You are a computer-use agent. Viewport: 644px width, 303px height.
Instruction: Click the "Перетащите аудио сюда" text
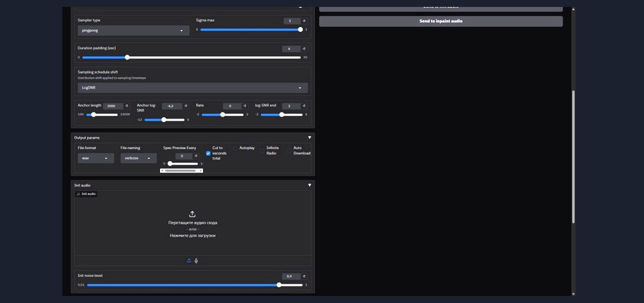point(193,223)
